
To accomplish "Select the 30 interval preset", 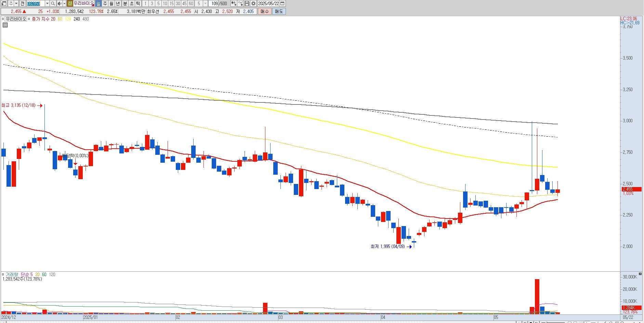I will (x=178, y=3).
